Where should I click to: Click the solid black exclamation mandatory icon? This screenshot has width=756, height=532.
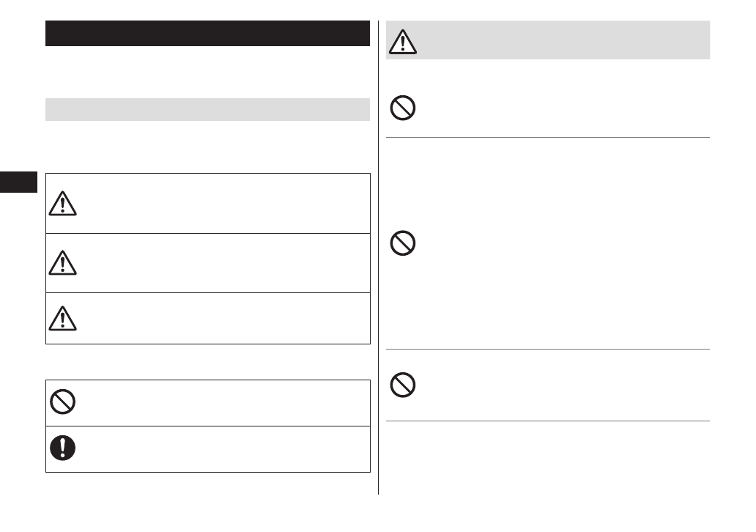pyautogui.click(x=63, y=448)
